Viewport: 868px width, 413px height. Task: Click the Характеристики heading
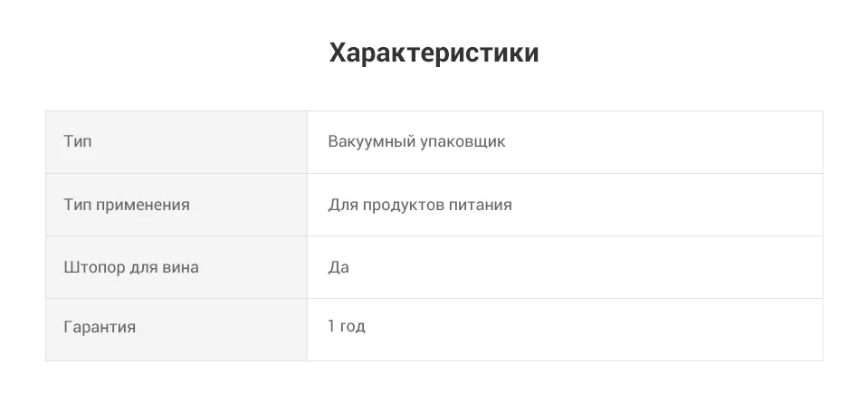coord(434,53)
